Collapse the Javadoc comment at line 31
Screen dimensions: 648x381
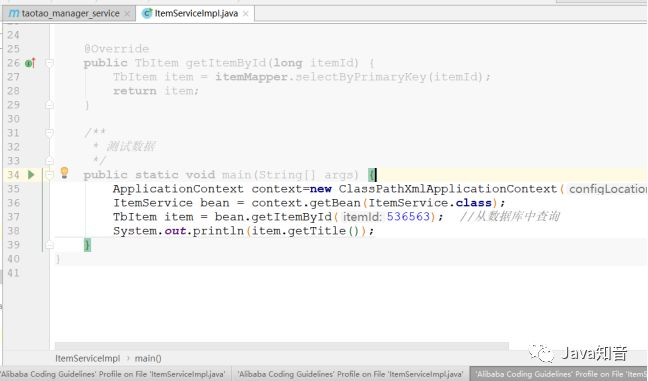click(x=49, y=133)
